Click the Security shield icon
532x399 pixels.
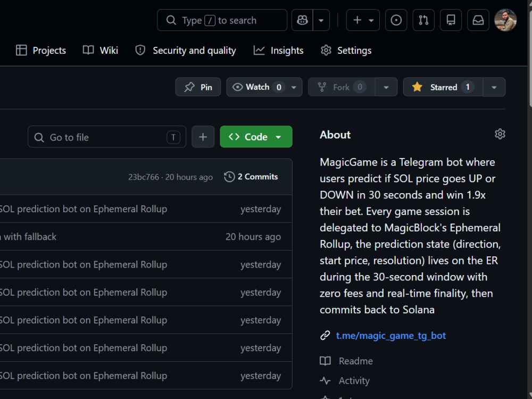point(140,50)
